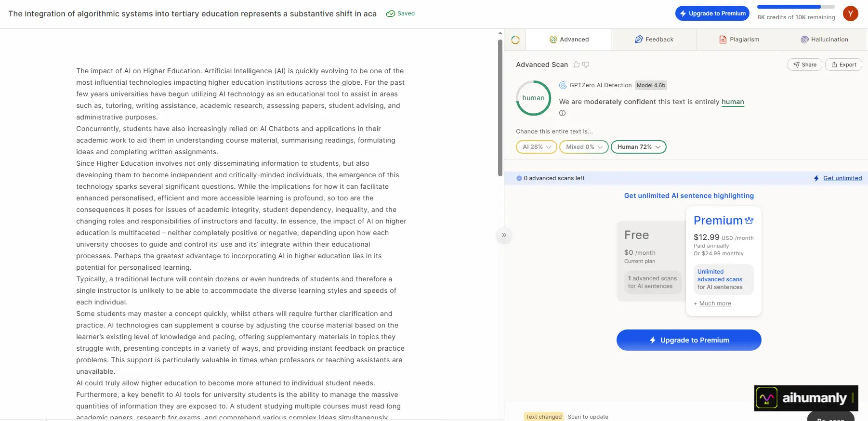Click '8K credits of 10K remaining' text
Screen dimensions: 868x421
coord(796,17)
